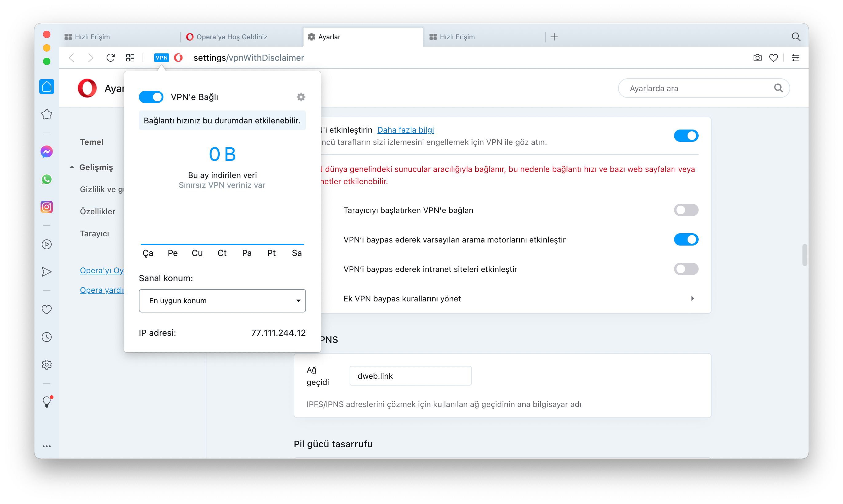
Task: Expand 'Ek VPN baypas kurallarını yönet'
Action: [692, 298]
